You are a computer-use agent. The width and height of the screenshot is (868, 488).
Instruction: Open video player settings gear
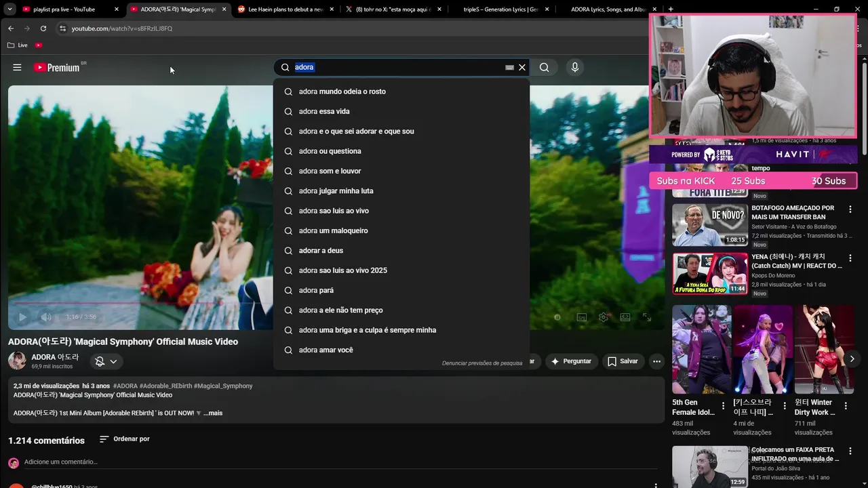[604, 317]
